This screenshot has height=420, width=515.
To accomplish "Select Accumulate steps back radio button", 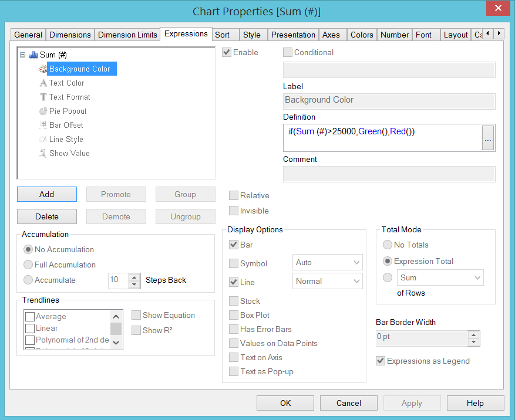I will (28, 280).
